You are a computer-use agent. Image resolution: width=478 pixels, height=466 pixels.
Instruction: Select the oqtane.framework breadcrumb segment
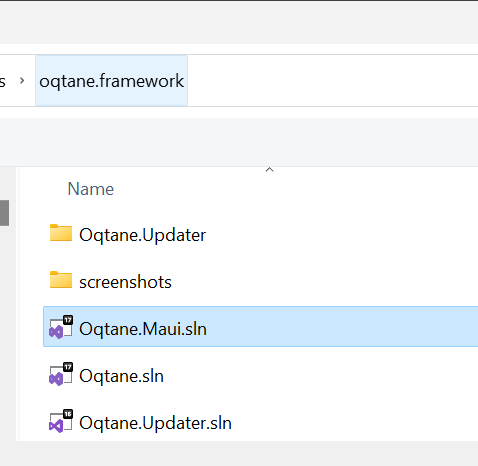point(111,81)
